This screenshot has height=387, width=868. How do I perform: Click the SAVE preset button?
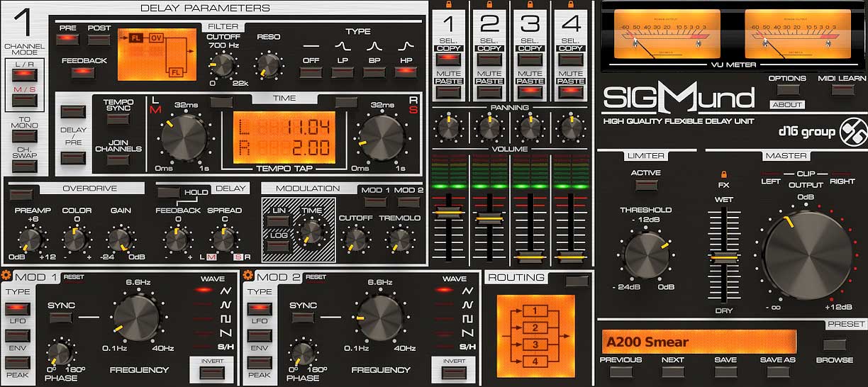point(725,371)
